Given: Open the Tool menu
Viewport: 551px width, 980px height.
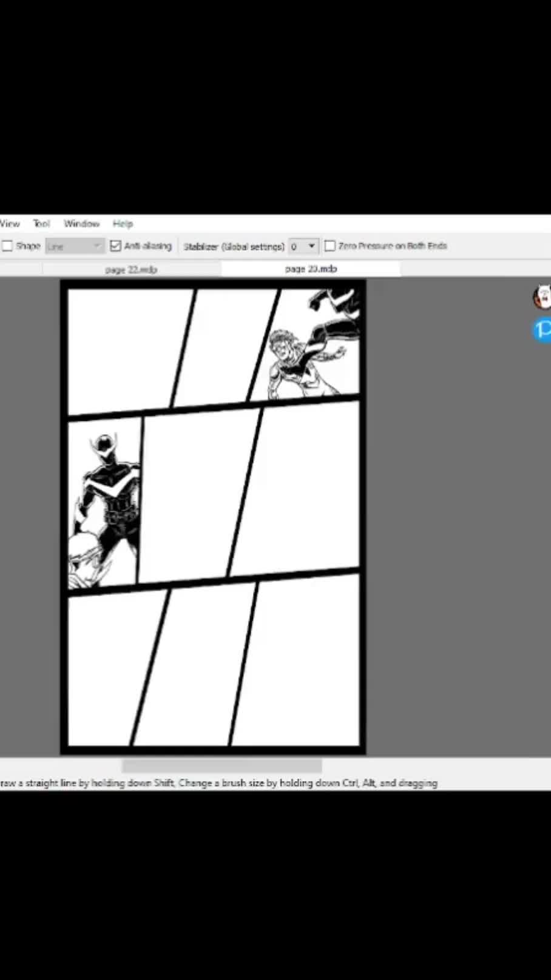Looking at the screenshot, I should (41, 224).
